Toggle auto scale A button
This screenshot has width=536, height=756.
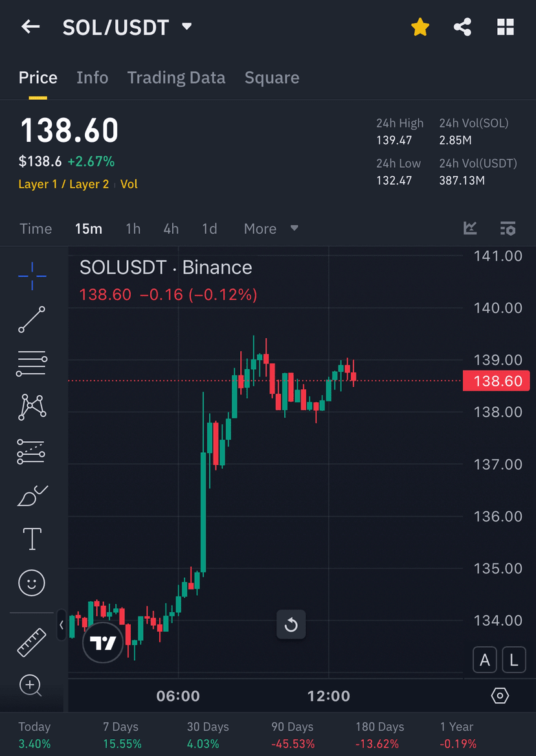click(x=484, y=659)
